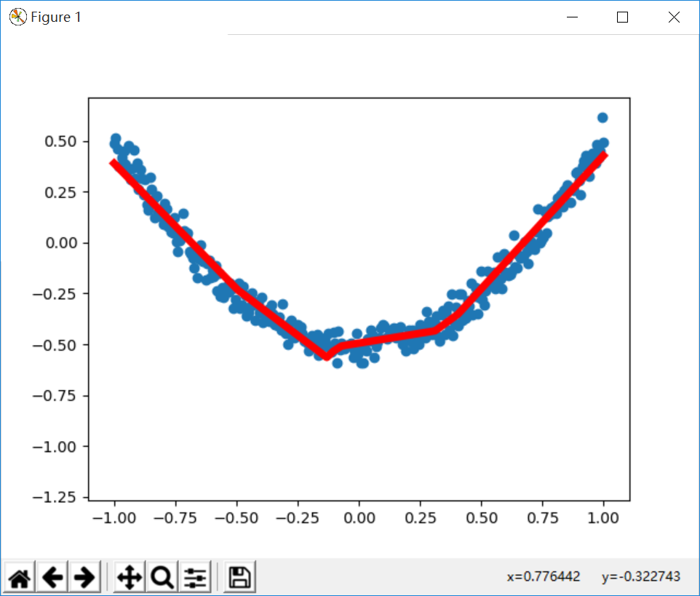700x596 pixels.
Task: Save the figure with the floppy icon
Action: click(x=239, y=577)
